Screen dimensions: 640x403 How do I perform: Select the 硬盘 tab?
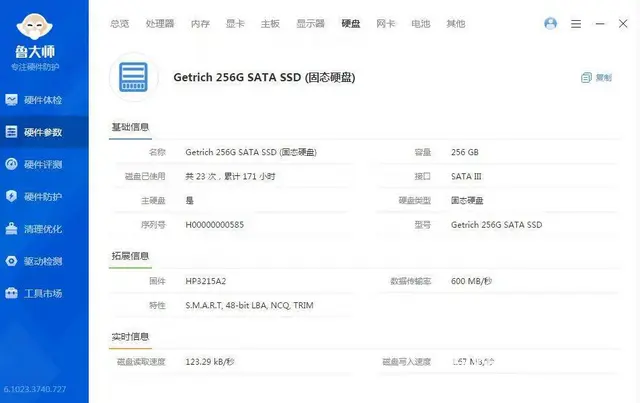tap(351, 24)
